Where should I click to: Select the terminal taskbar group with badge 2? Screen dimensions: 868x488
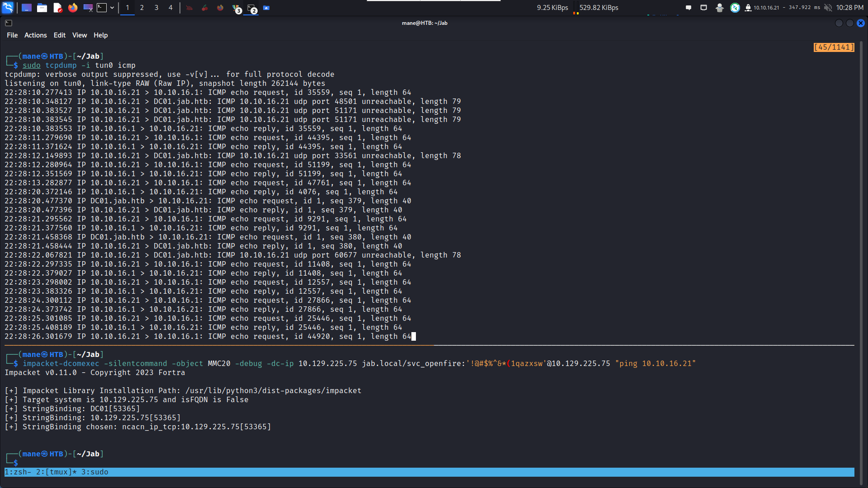(x=252, y=8)
